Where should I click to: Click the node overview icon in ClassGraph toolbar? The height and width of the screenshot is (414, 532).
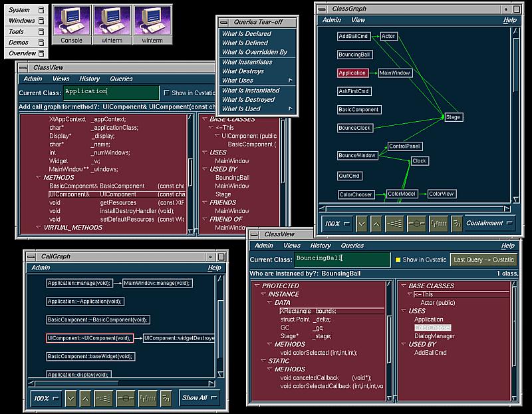point(416,223)
